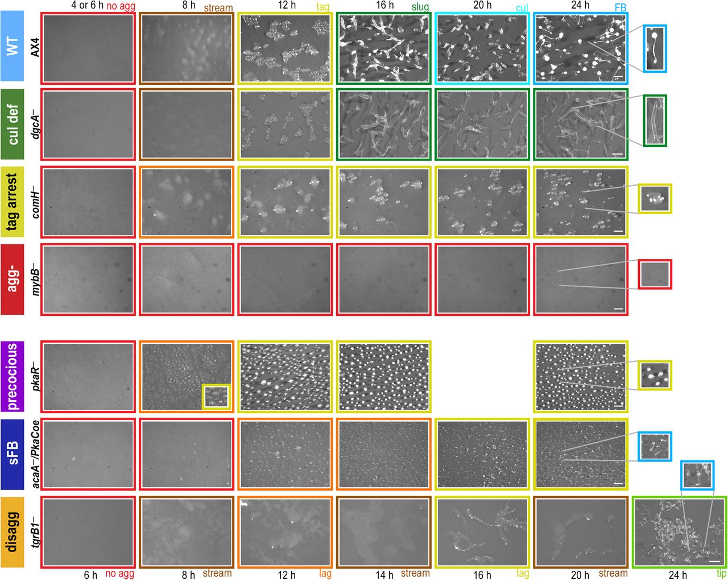Image resolution: width=728 pixels, height=580 pixels.
Task: Click the purple precocious category label
Action: (13, 376)
